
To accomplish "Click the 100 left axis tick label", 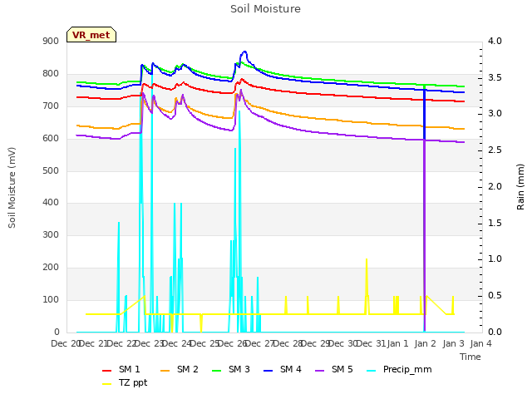I will [51, 299].
